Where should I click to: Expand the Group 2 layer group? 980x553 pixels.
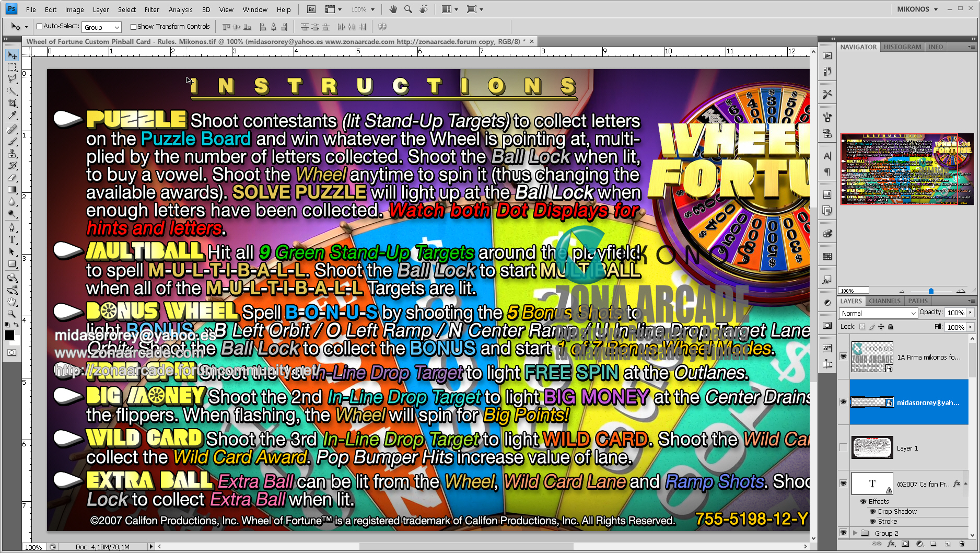[x=855, y=533]
